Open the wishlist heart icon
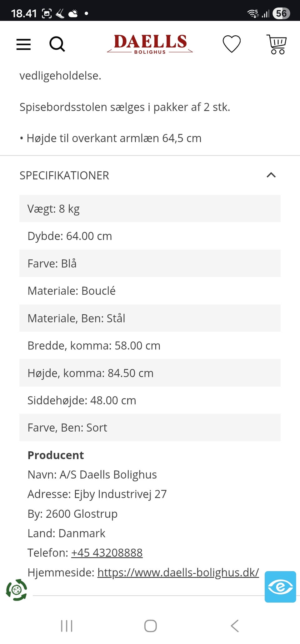Screen dimensions: 300x644 [x=231, y=44]
